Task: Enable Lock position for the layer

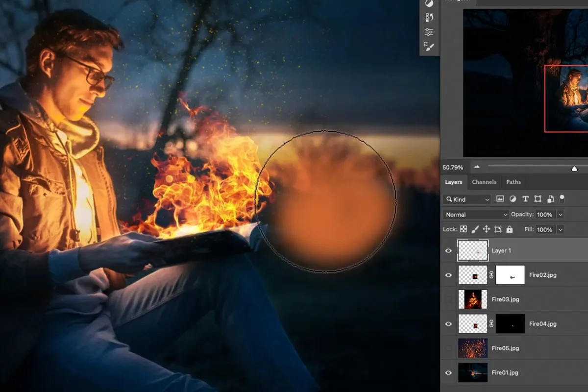Action: click(x=487, y=229)
